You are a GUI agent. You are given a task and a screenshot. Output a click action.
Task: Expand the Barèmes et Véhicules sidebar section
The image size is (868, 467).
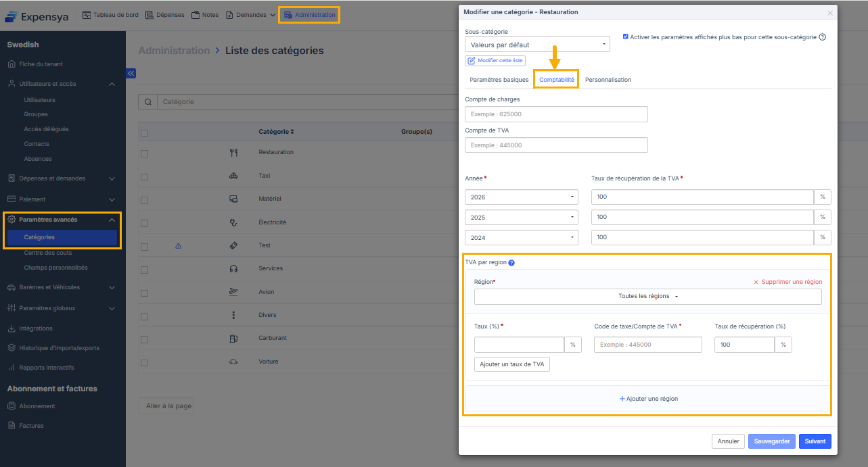tap(61, 287)
